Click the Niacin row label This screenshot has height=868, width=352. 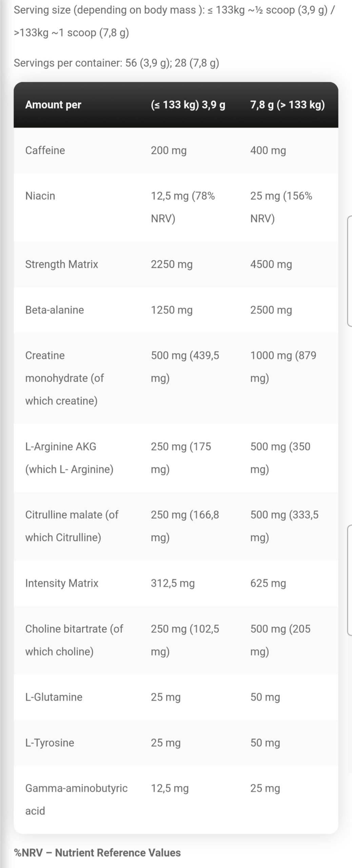pos(40,196)
